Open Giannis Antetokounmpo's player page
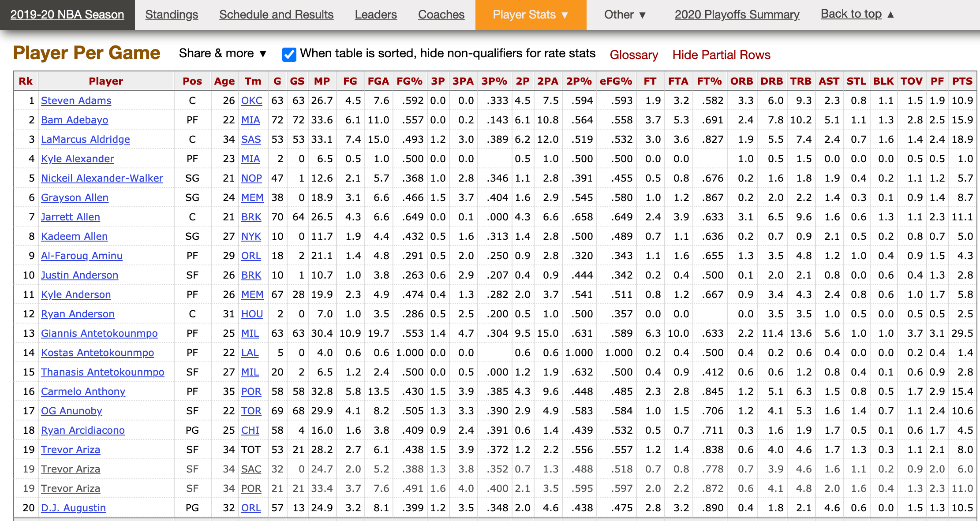The image size is (980, 521). coord(99,333)
